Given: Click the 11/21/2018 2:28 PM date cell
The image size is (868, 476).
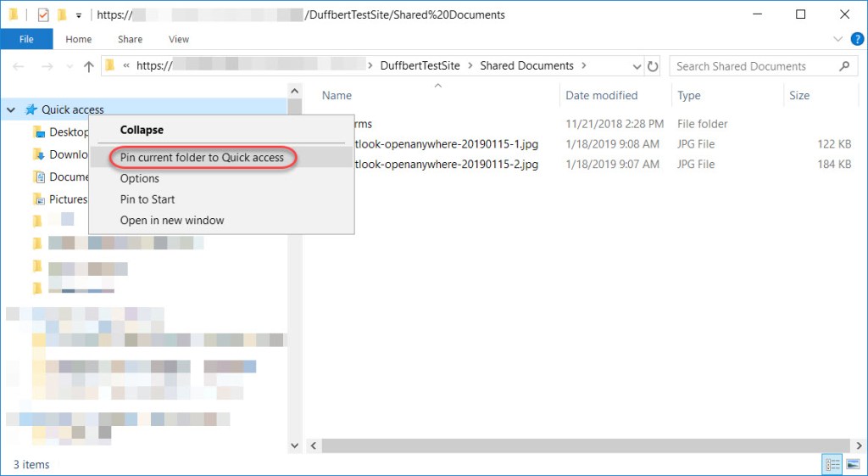Looking at the screenshot, I should 615,124.
